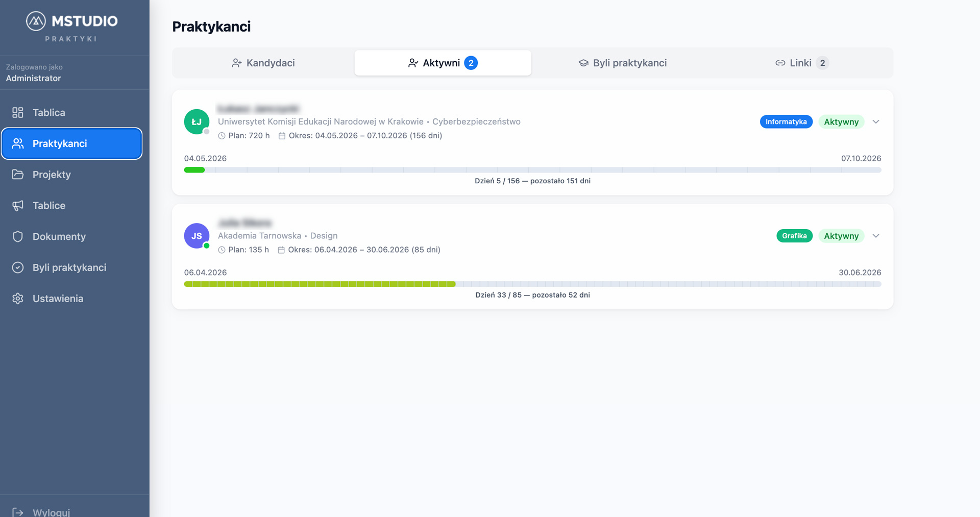Click the Linki count badge 2
Viewport: 980px width, 517px height.
click(x=822, y=63)
